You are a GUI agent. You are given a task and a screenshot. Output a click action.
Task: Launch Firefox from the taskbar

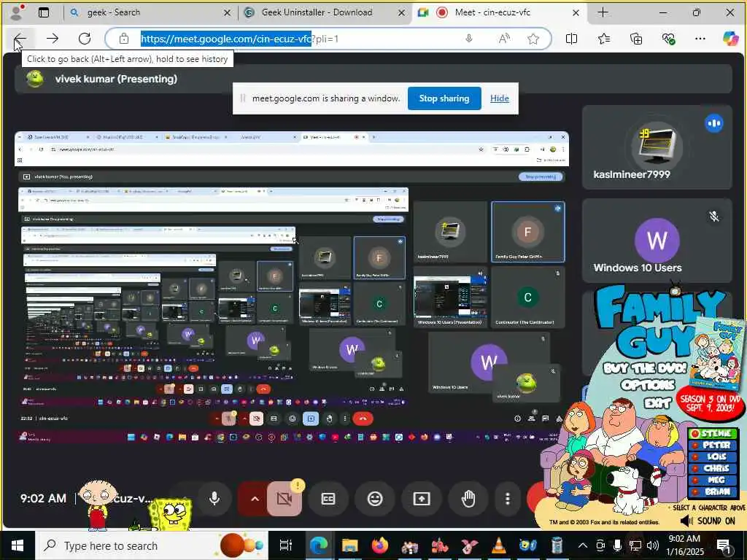(x=379, y=545)
